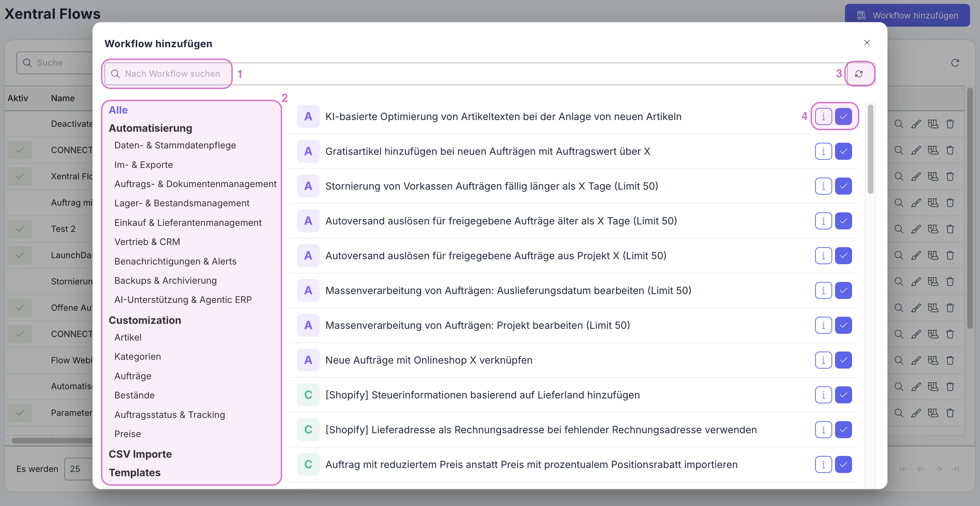Click the workflow list scrollbar in dialog
This screenshot has height=506, width=980.
point(870,149)
